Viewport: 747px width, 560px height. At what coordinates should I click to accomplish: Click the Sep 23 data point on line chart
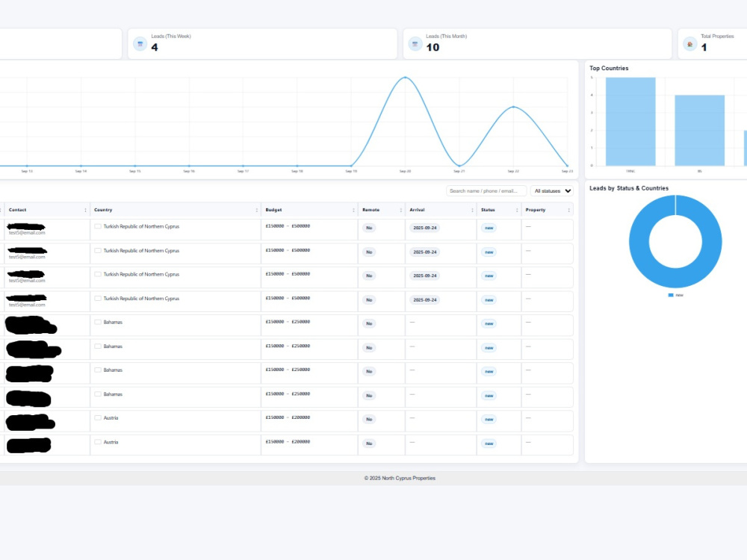[568, 166]
